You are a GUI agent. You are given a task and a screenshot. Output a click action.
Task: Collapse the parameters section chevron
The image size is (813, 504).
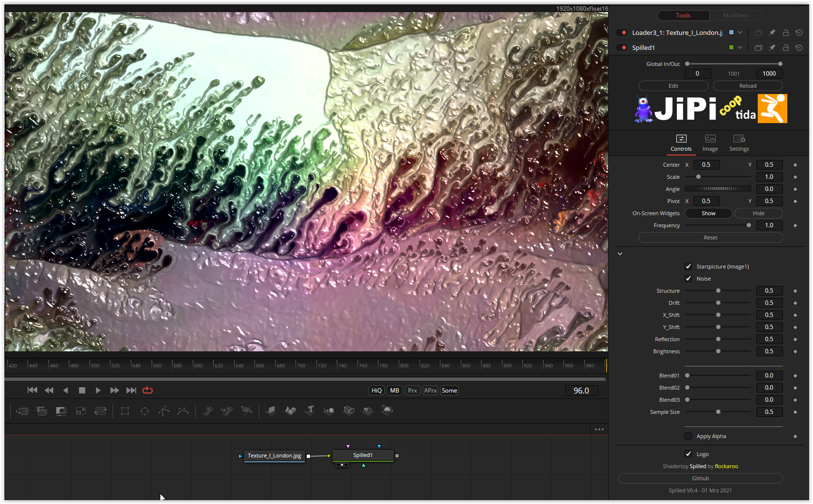point(620,253)
